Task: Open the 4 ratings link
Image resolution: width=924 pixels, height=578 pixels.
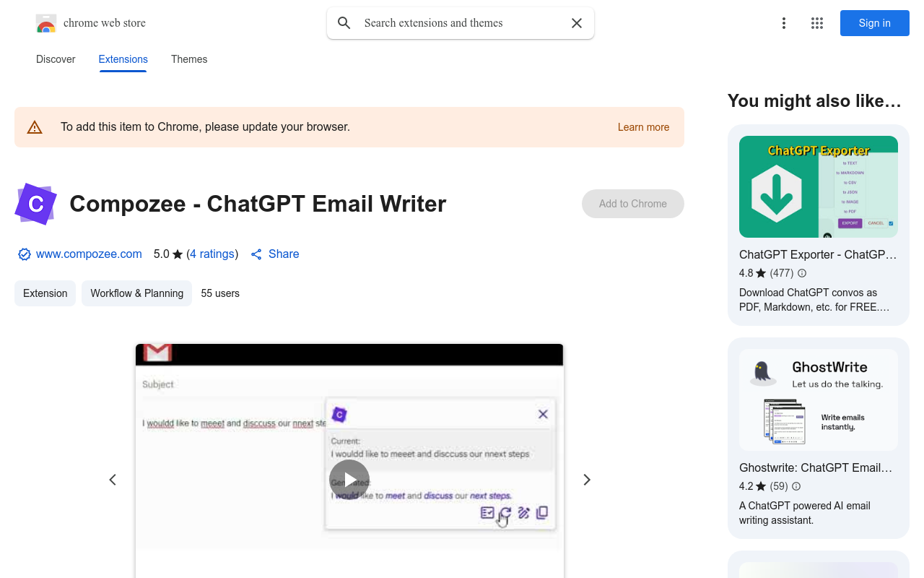Action: click(212, 254)
